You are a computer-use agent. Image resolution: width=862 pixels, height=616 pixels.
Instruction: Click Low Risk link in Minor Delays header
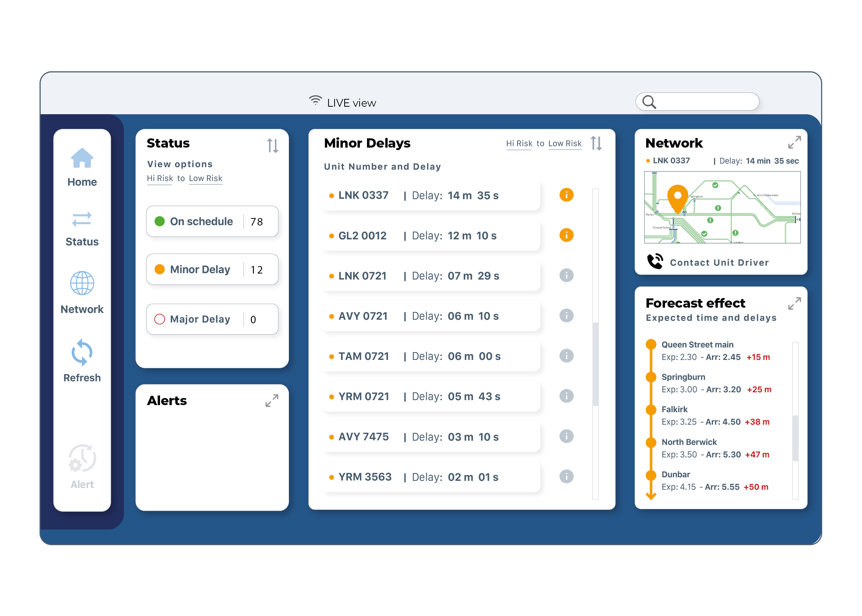pyautogui.click(x=565, y=143)
